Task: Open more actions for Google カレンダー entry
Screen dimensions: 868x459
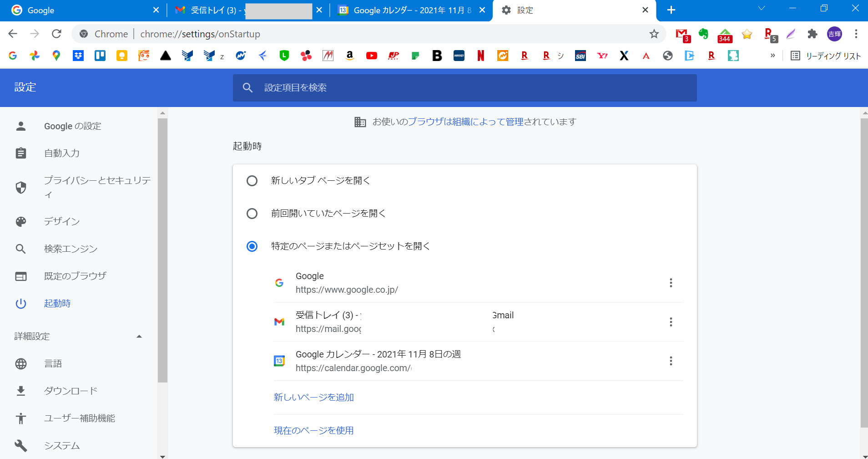Action: coord(671,361)
